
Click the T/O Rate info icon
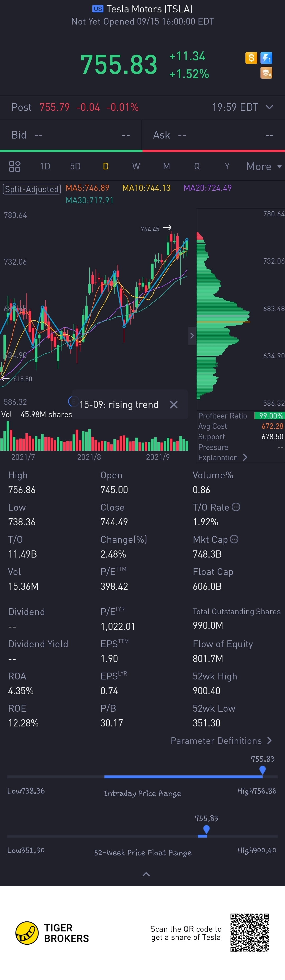pyautogui.click(x=236, y=507)
